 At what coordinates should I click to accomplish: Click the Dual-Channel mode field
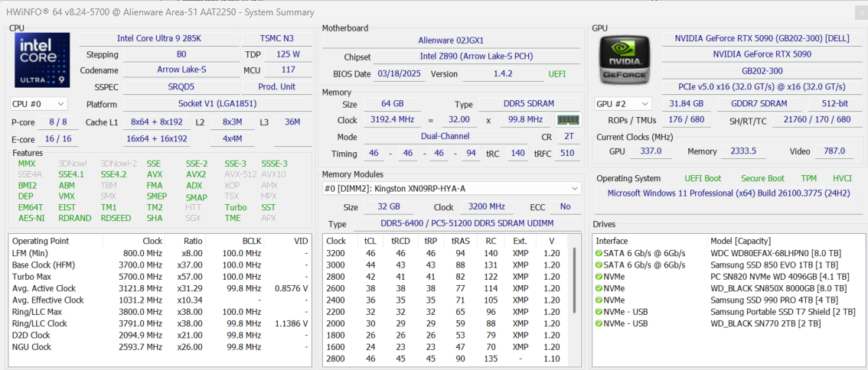click(x=445, y=136)
